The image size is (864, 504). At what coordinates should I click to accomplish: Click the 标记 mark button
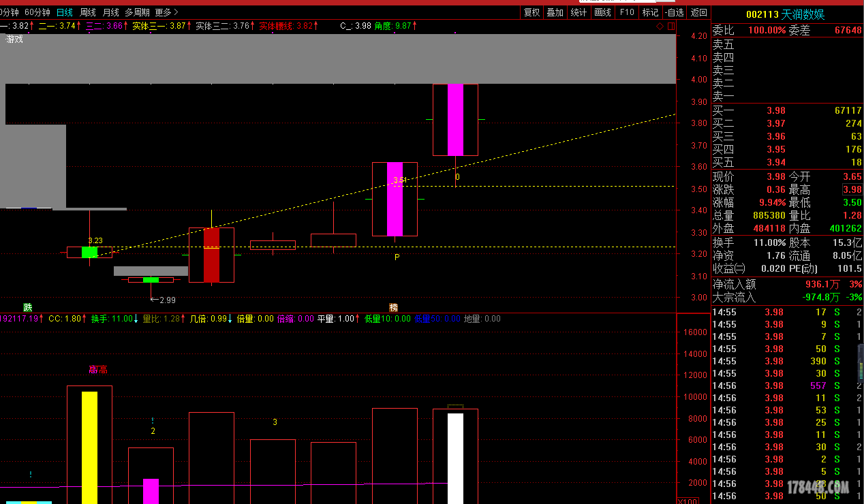point(650,12)
